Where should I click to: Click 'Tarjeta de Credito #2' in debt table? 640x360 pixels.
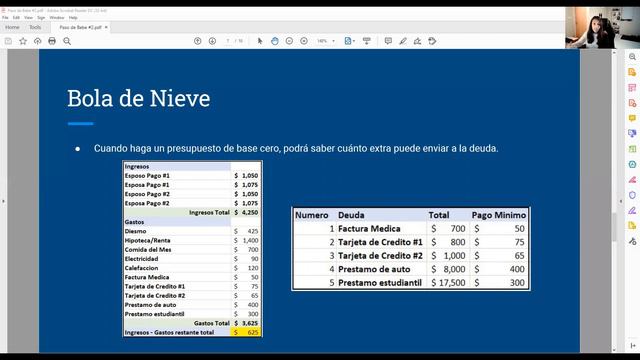click(380, 256)
